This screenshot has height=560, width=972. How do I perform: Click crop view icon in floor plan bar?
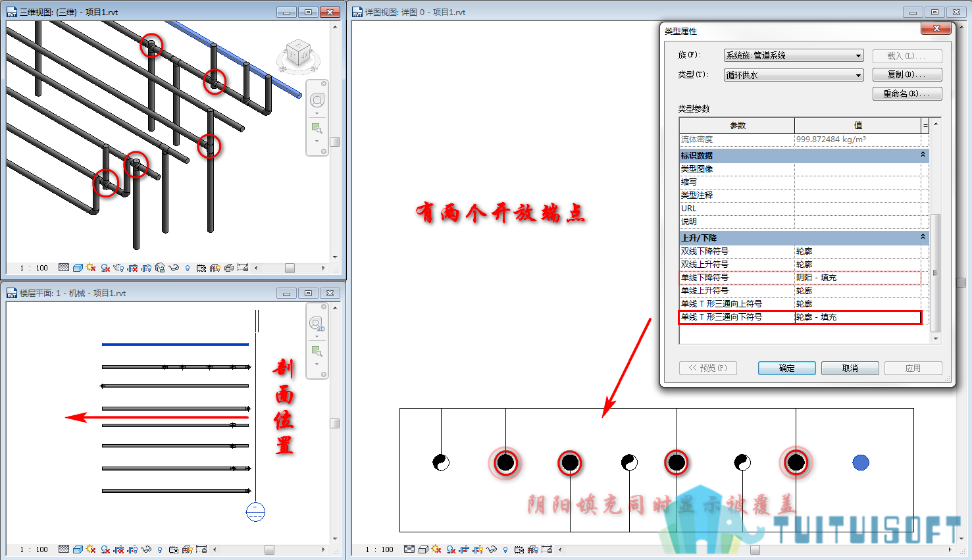click(118, 549)
